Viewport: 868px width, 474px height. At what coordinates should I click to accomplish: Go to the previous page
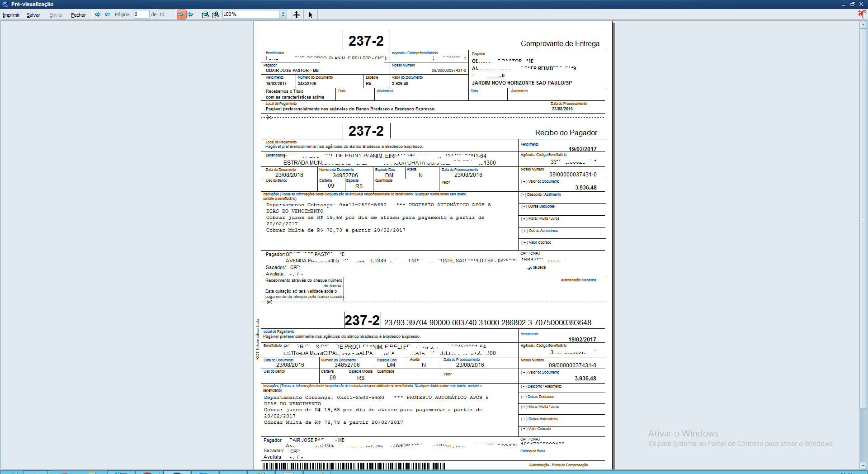click(108, 14)
